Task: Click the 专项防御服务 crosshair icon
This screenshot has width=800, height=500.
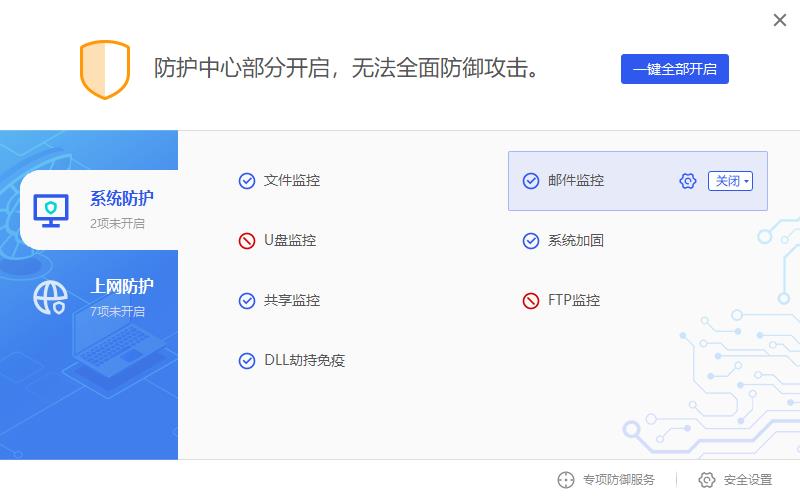Action: (x=566, y=480)
